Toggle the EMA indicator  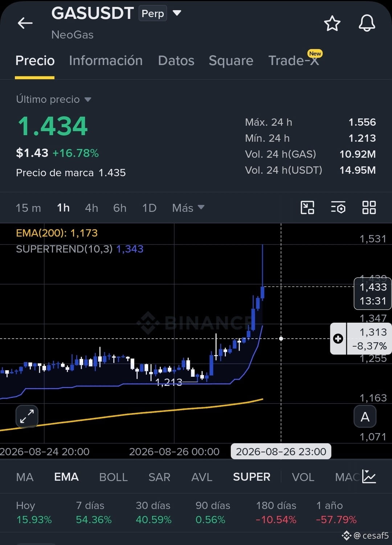click(x=66, y=477)
